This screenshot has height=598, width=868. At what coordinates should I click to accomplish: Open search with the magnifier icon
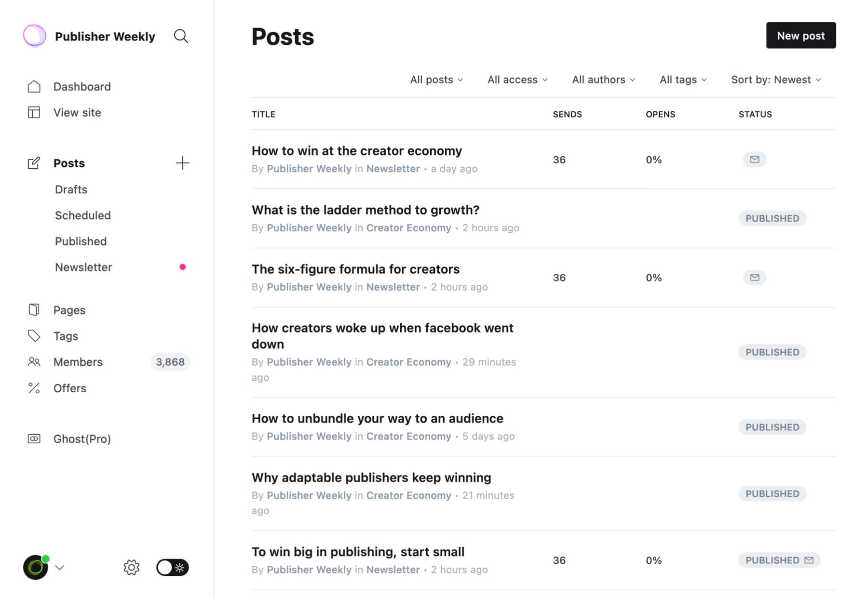coord(180,36)
